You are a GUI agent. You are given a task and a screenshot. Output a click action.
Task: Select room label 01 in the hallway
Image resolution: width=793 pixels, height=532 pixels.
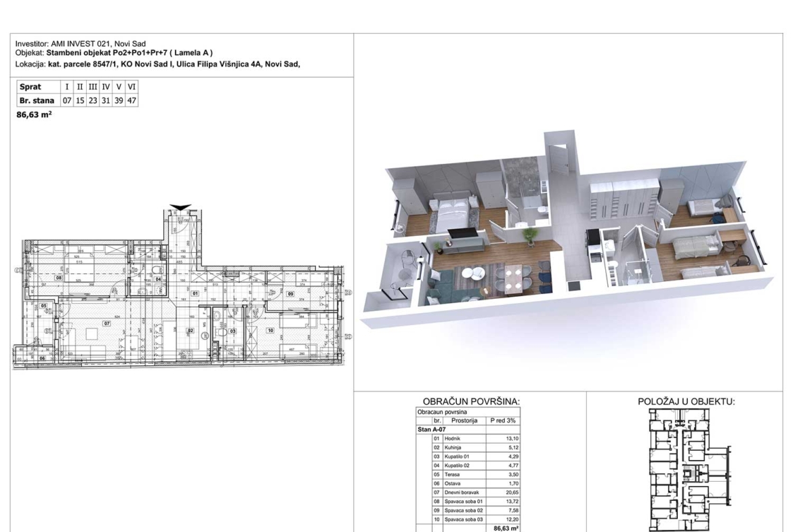pos(195,293)
